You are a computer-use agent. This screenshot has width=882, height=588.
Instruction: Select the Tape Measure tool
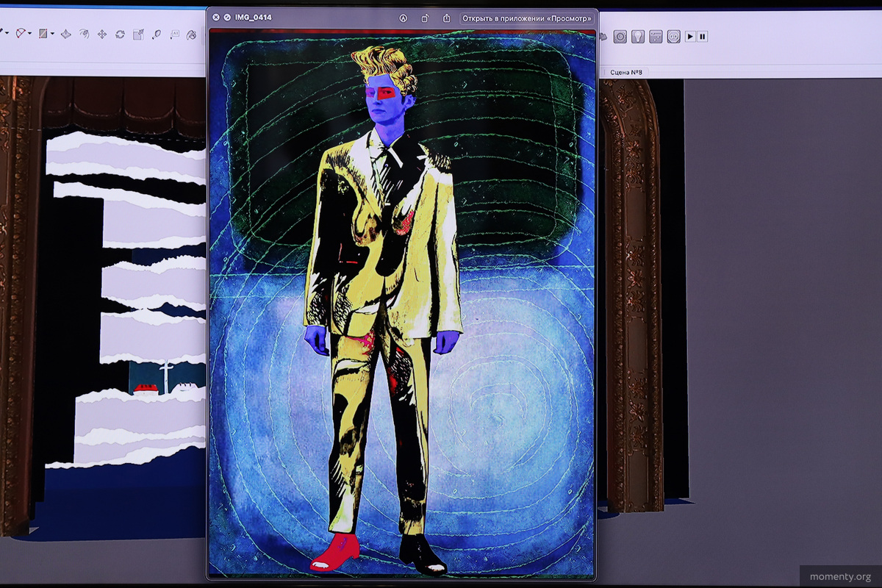[x=157, y=35]
